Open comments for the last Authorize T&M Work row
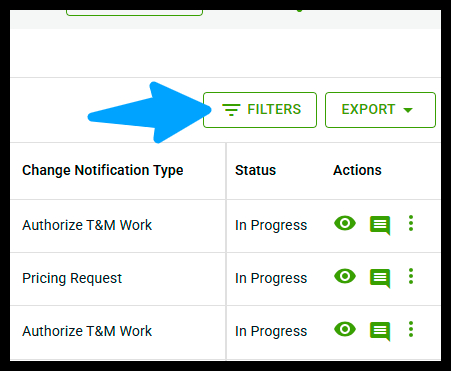451x371 pixels. tap(380, 331)
